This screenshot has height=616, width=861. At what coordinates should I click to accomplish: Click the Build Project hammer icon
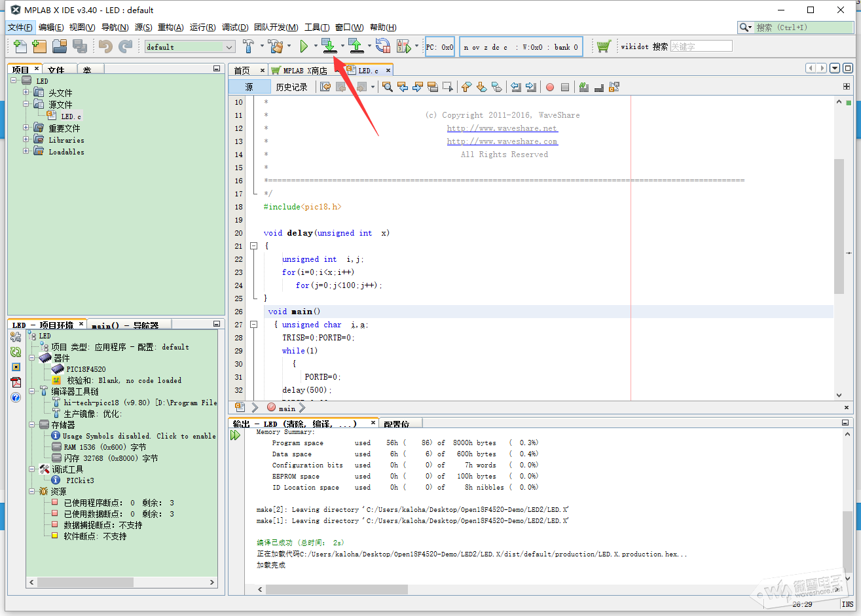point(249,46)
